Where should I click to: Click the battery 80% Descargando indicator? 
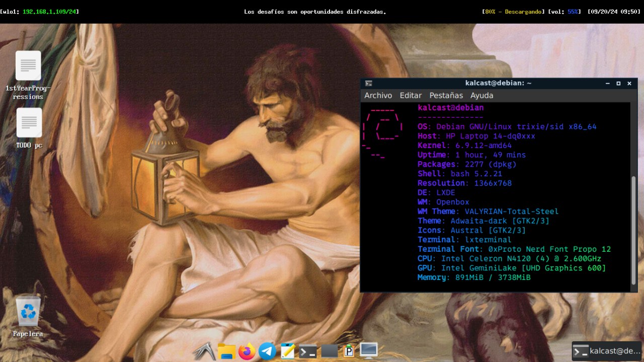coord(513,11)
